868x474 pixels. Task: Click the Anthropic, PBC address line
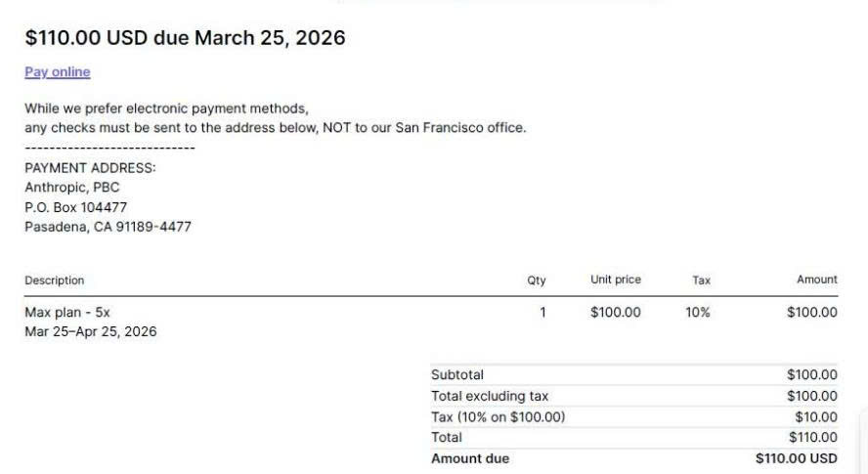pos(71,188)
